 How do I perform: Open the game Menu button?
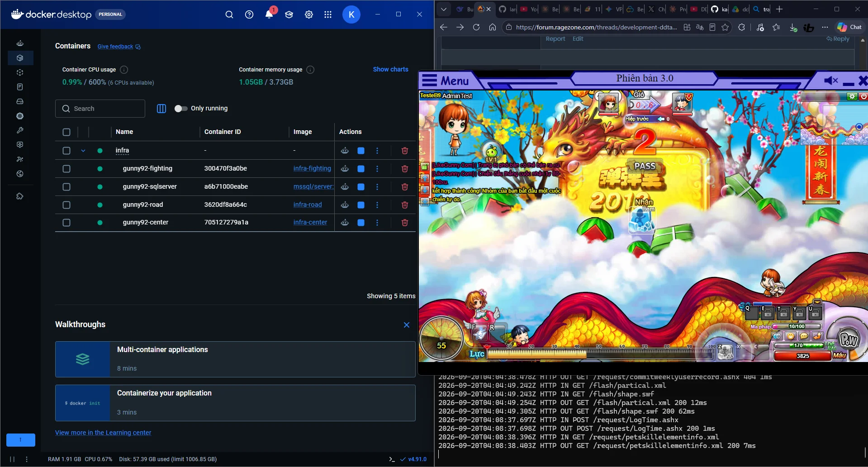[446, 81]
